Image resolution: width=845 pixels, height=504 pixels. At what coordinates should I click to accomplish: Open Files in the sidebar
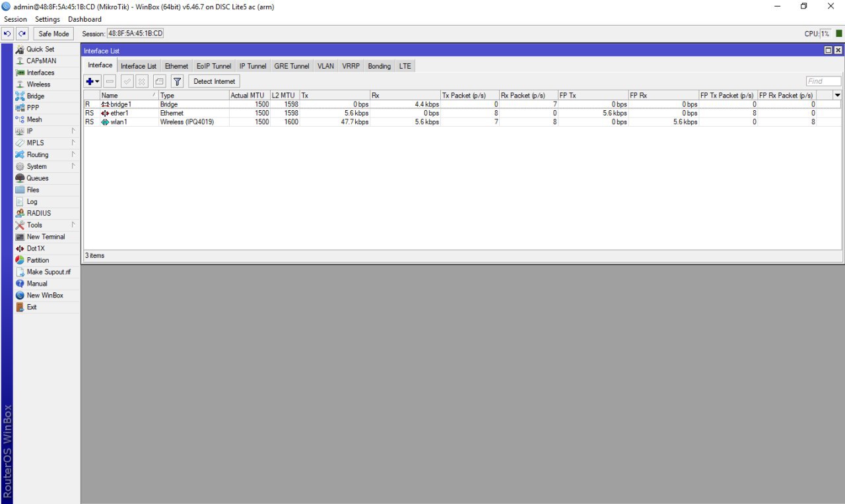[46, 190]
